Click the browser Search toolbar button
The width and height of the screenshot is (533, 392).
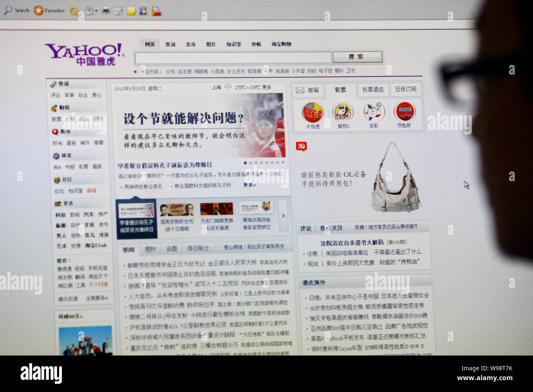16,10
